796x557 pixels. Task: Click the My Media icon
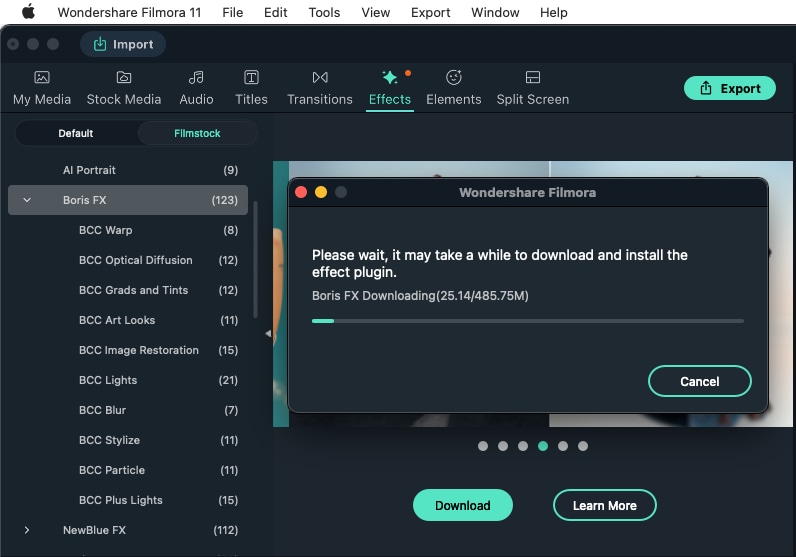click(42, 77)
